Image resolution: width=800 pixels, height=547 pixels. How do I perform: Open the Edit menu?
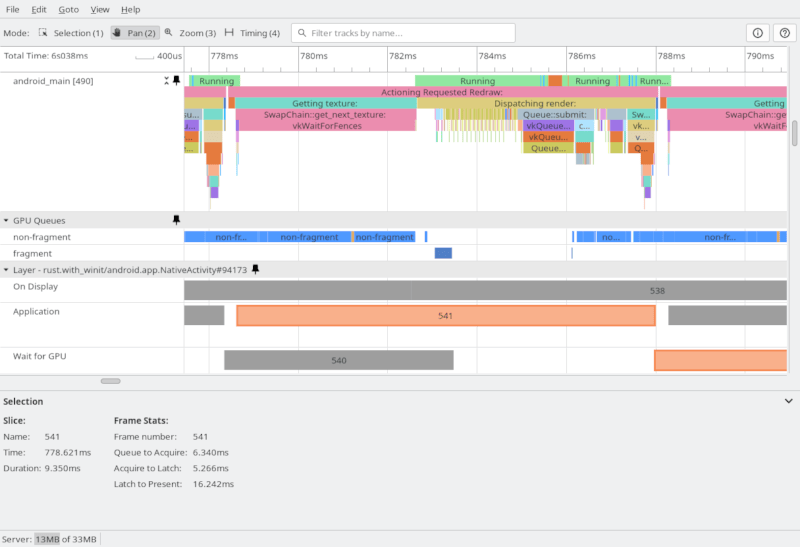(39, 9)
